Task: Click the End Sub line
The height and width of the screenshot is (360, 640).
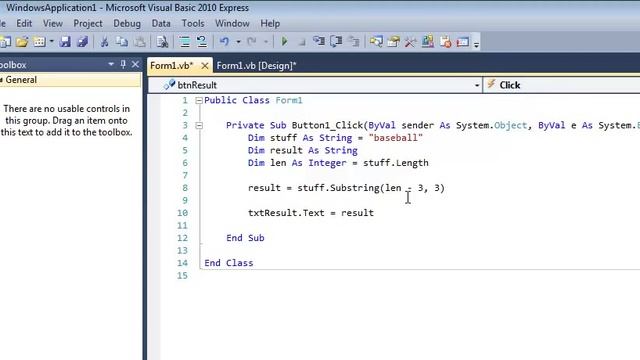Action: 245,238
